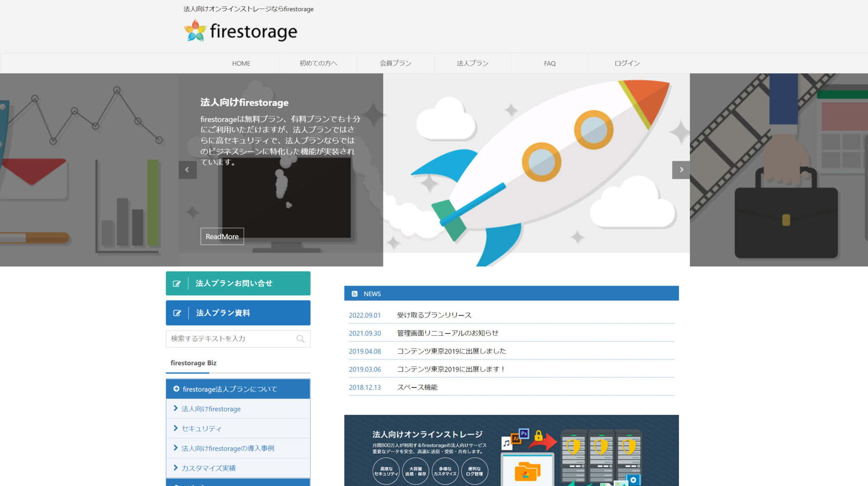Click the magnifying glass search icon
The width and height of the screenshot is (868, 486).
(x=300, y=338)
